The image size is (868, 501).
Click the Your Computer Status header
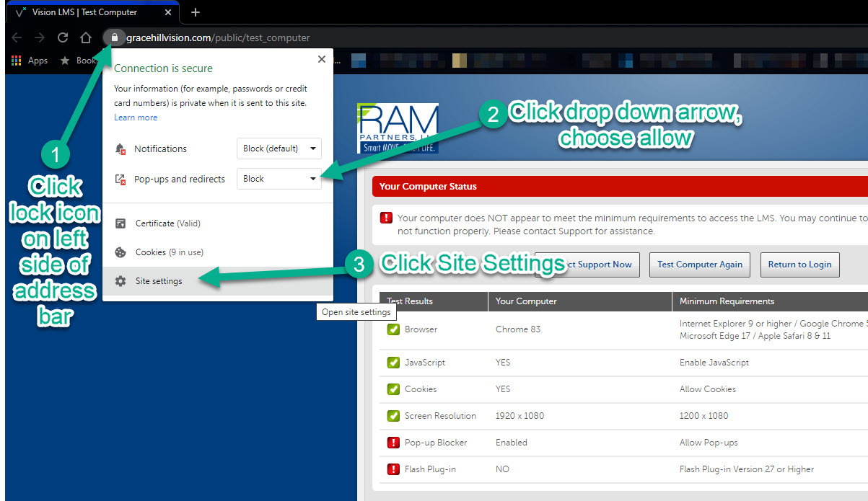tap(620, 186)
